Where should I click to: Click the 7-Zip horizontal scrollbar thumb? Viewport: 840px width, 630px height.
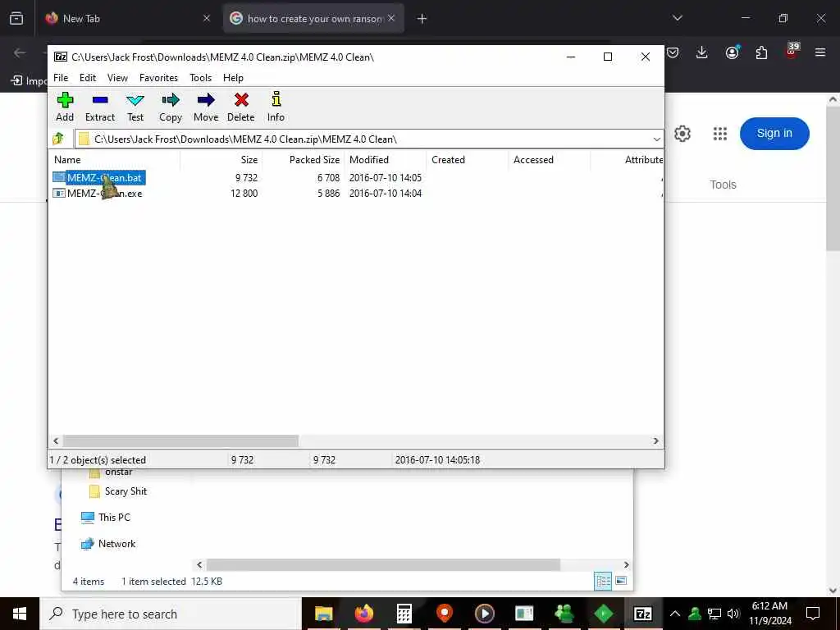[x=180, y=441]
